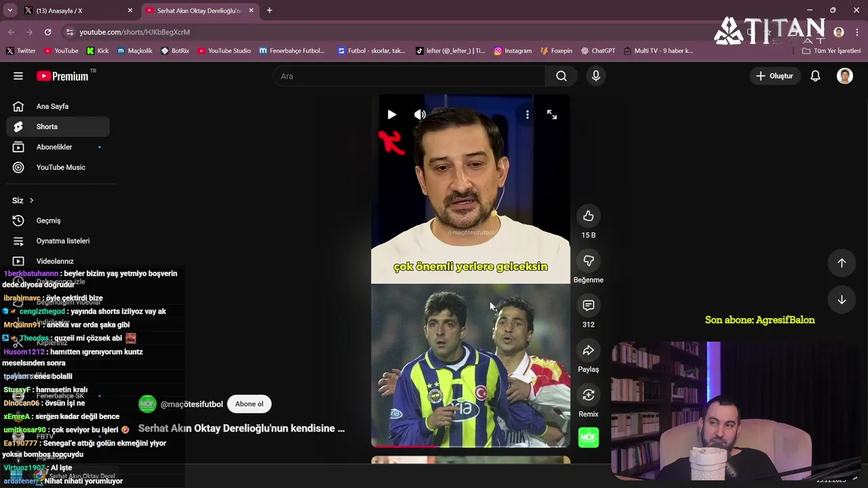
Task: Open the tab search chevron in Chrome
Action: click(x=10, y=10)
